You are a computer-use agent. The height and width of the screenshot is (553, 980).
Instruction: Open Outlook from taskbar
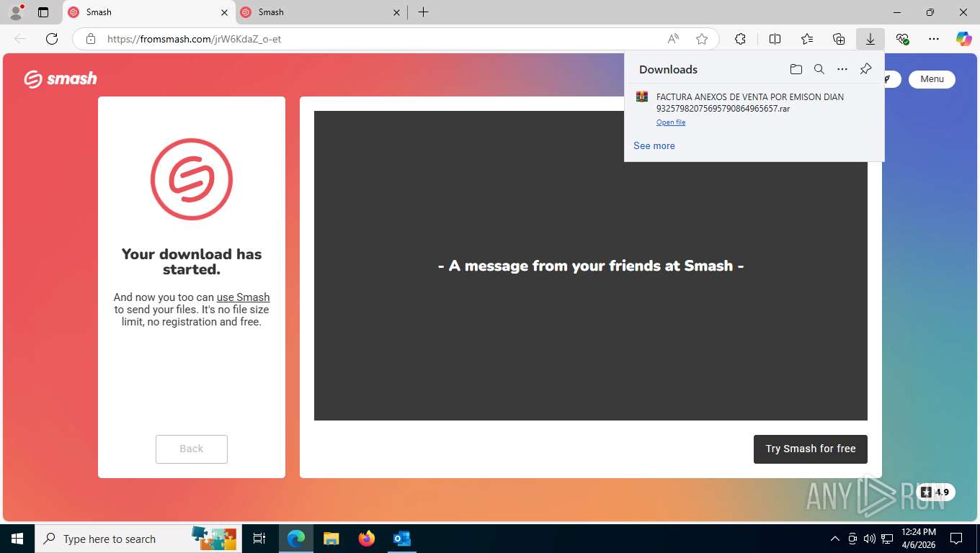(x=401, y=539)
